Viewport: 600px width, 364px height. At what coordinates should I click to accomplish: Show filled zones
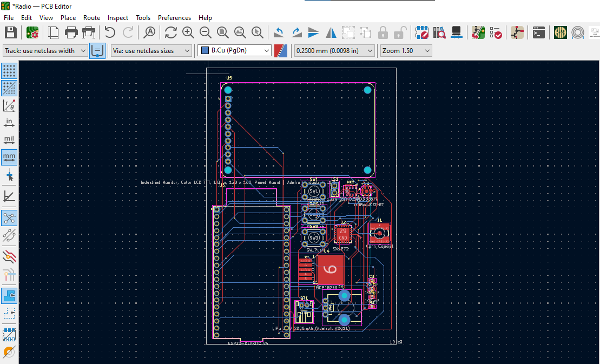point(9,296)
